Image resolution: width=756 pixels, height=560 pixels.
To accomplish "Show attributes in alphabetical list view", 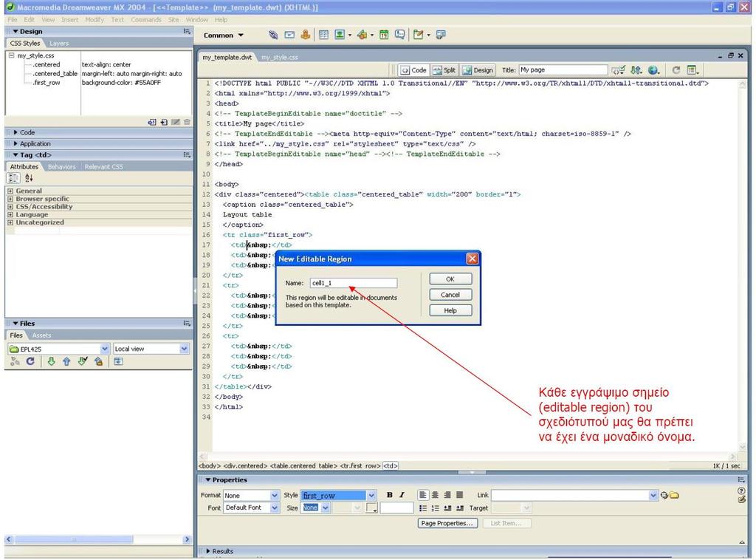I will (x=29, y=178).
